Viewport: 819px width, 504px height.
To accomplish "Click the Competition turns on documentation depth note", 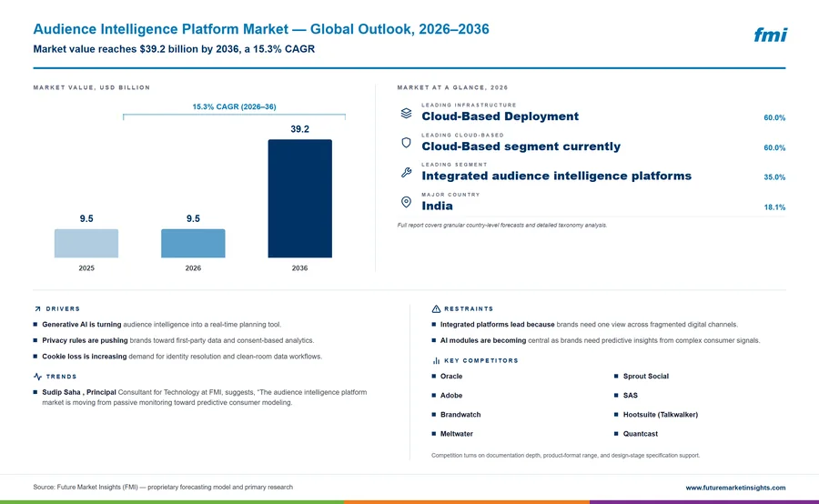I will pyautogui.click(x=566, y=456).
